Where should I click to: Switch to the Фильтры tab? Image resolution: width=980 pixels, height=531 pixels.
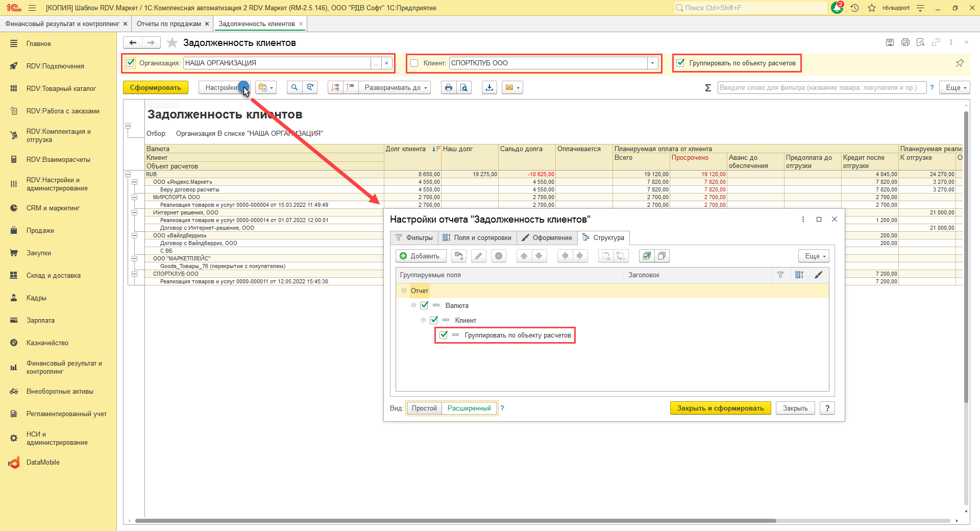pyautogui.click(x=414, y=237)
